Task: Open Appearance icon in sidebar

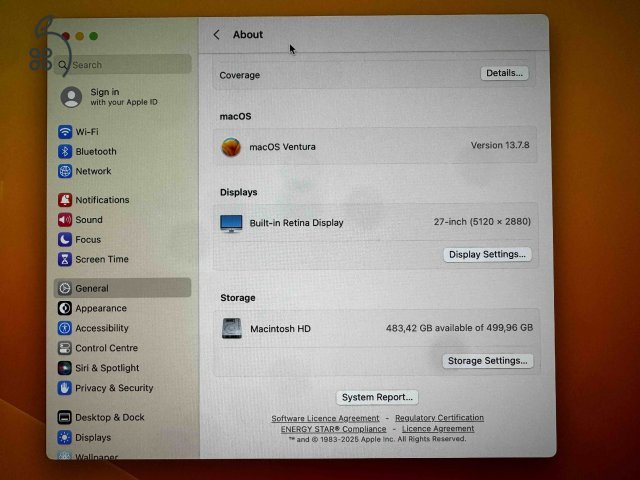Action: pyautogui.click(x=65, y=308)
